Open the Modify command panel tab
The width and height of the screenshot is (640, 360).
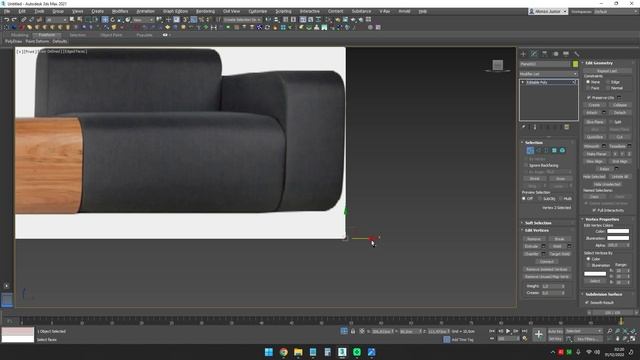[534, 54]
